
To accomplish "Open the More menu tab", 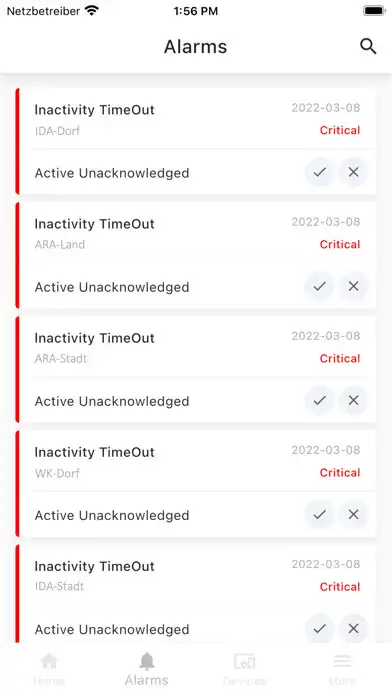I will 342,669.
